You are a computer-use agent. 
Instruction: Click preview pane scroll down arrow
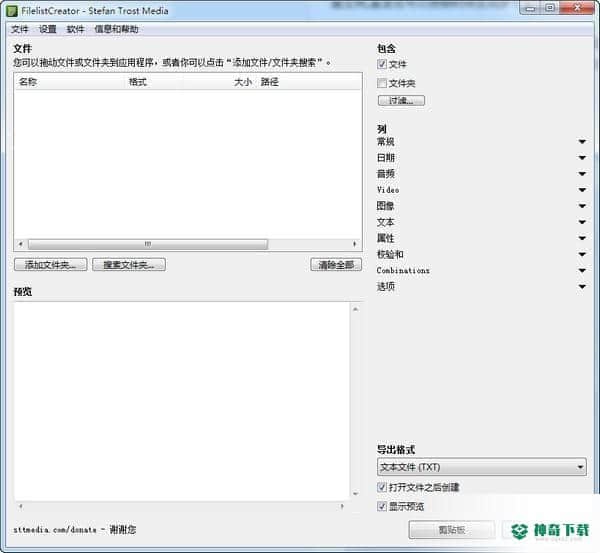[x=355, y=494]
